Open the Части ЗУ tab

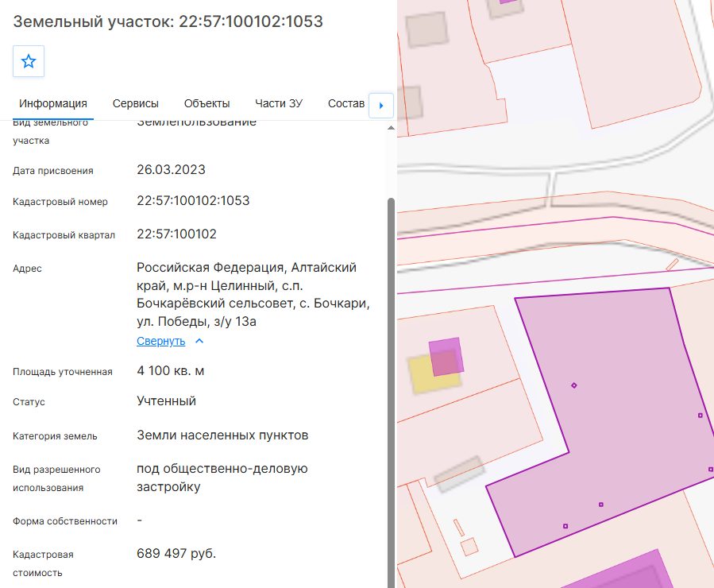tap(279, 103)
